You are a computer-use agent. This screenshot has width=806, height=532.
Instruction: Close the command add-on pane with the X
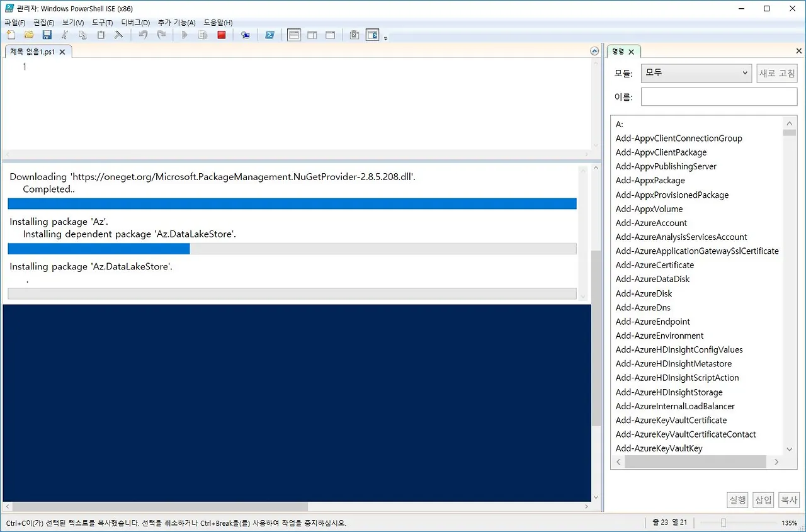pos(798,52)
